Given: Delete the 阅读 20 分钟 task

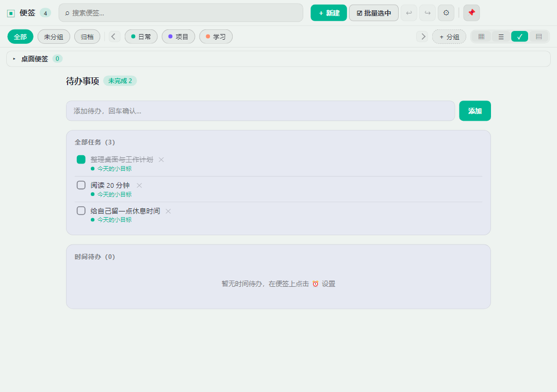Looking at the screenshot, I should pyautogui.click(x=139, y=185).
